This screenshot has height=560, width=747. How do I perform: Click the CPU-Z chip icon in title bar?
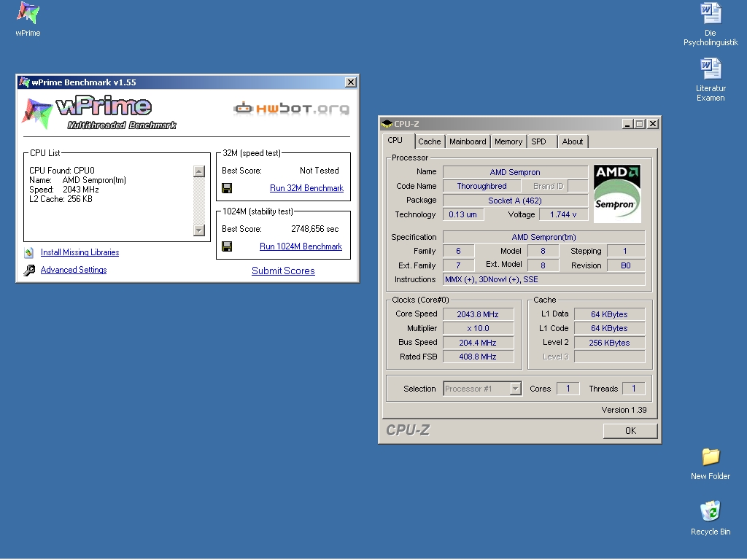coord(387,124)
